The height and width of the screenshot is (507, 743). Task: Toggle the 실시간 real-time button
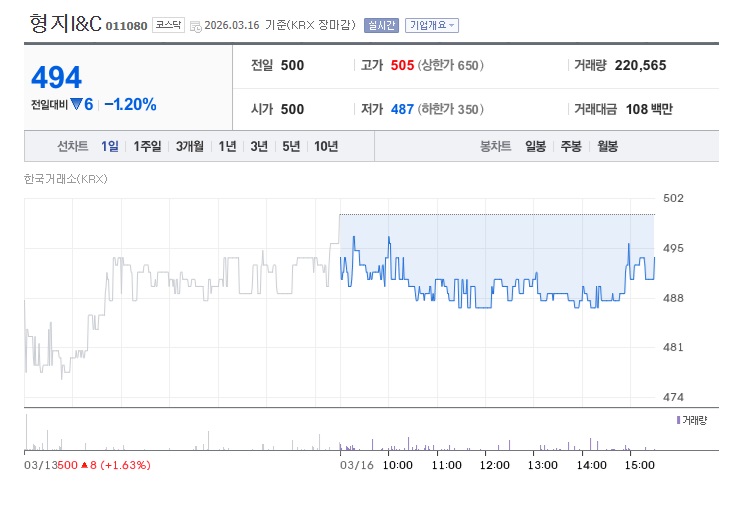click(x=380, y=25)
